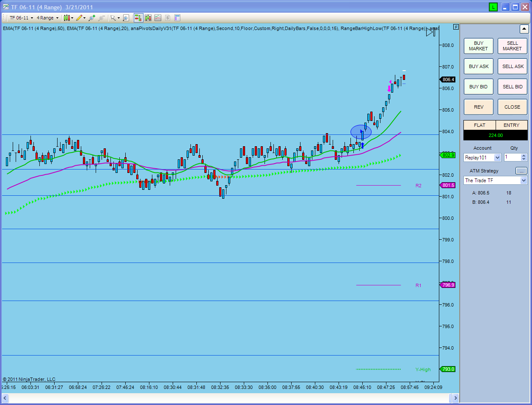This screenshot has width=532, height=405.
Task: Click the green 793.0 Y-High price marker
Action: tap(447, 369)
